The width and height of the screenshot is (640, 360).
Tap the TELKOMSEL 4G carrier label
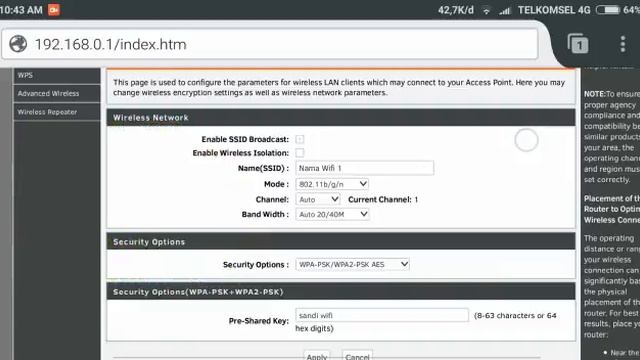554,10
